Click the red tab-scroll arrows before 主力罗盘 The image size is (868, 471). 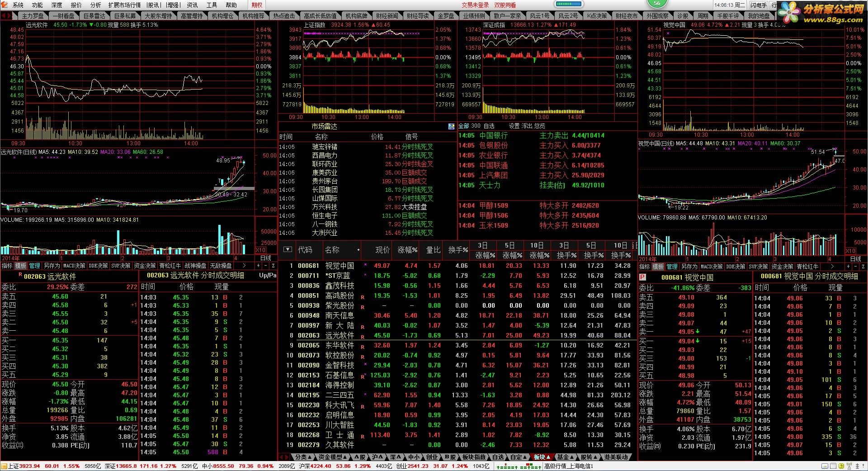(6, 16)
